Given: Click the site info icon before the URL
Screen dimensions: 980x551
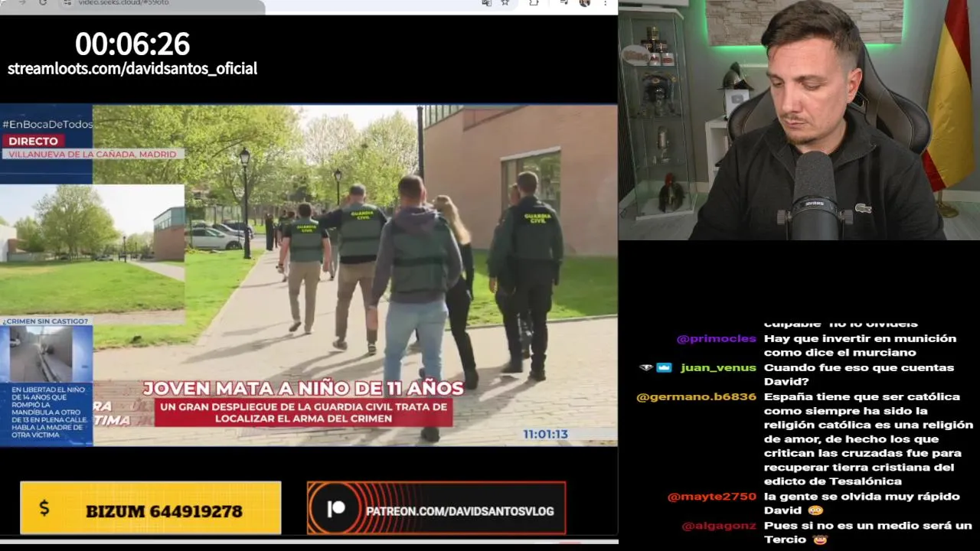Looking at the screenshot, I should click(67, 3).
